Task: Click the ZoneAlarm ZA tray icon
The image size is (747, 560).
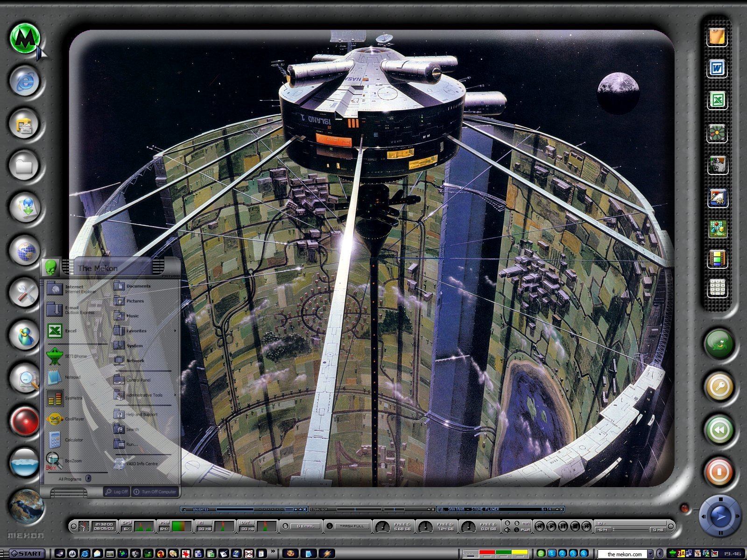Action: 681,554
